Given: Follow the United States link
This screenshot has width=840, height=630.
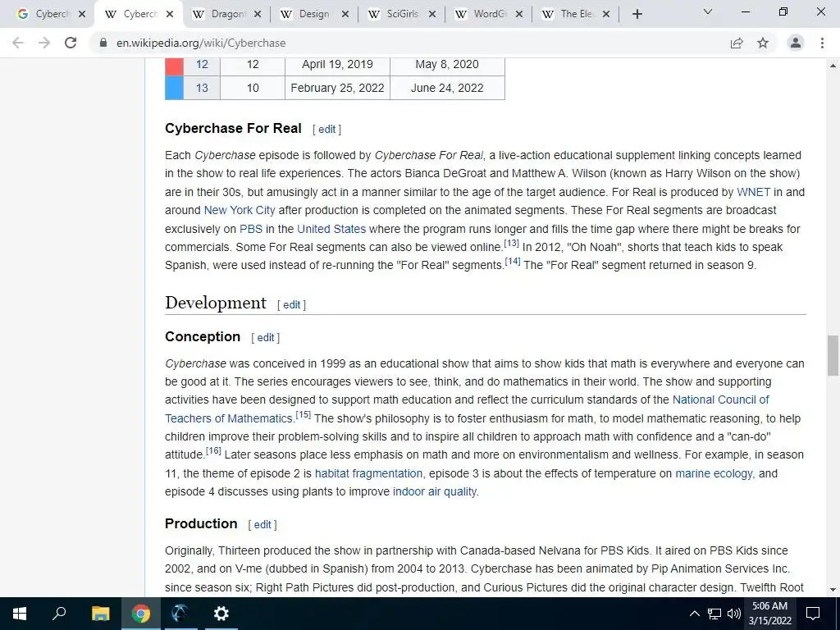Looking at the screenshot, I should [331, 229].
